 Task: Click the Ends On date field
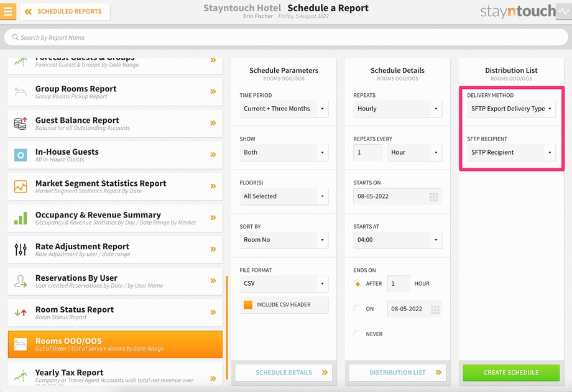click(415, 309)
